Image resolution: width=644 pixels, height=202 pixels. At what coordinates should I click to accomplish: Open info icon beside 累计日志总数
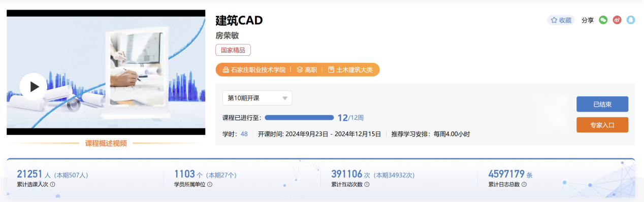[x=524, y=184]
